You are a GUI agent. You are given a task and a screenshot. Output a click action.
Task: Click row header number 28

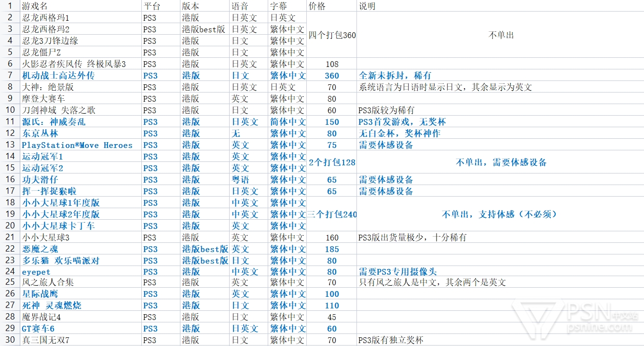(x=10, y=317)
